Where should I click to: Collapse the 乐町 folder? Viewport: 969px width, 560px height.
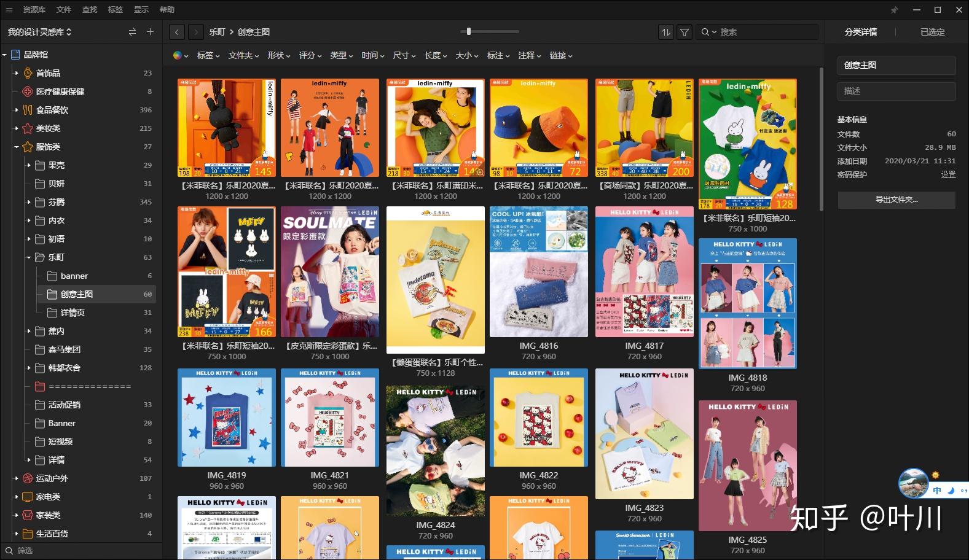click(x=29, y=257)
